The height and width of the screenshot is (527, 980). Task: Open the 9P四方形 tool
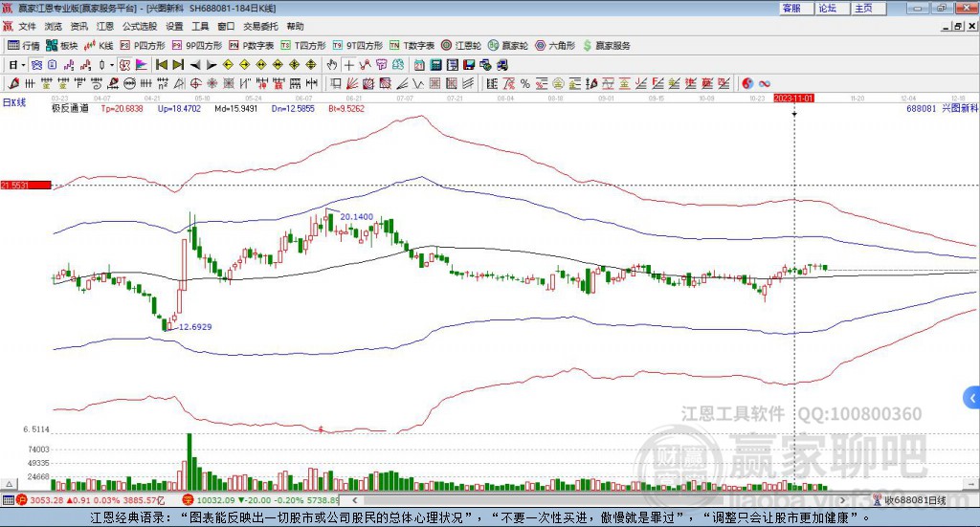pyautogui.click(x=197, y=46)
